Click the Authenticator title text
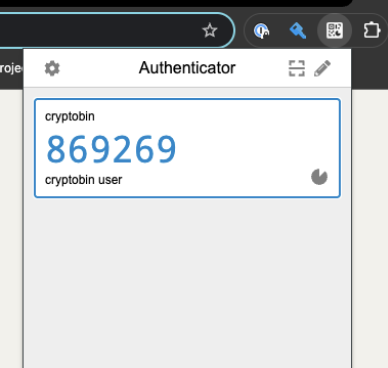Viewport: 388px width, 368px height. coord(187,68)
